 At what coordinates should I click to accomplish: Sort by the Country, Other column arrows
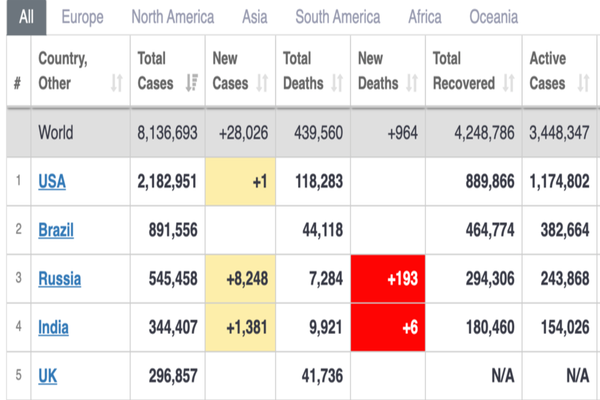click(x=117, y=84)
